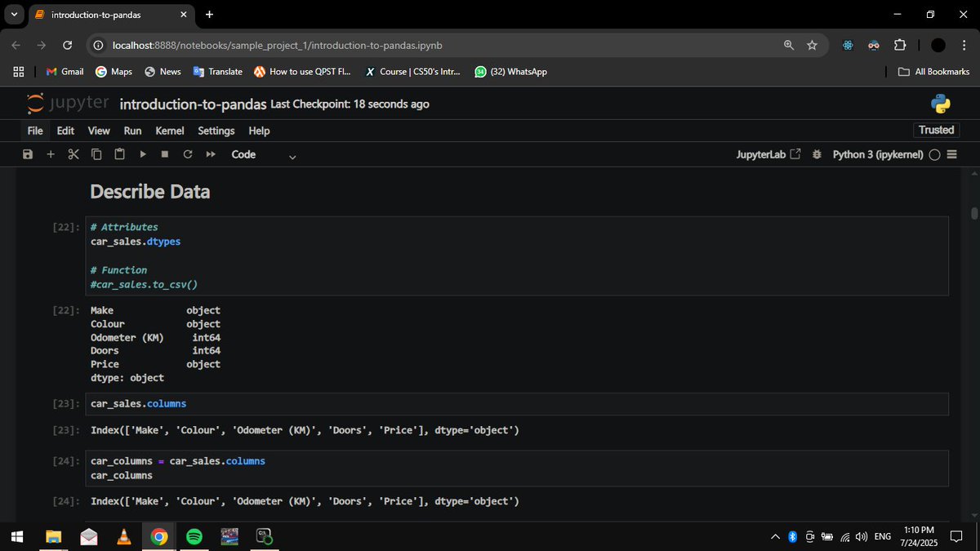Viewport: 980px width, 551px height.
Task: Click the Jupyter logo
Action: [69, 104]
